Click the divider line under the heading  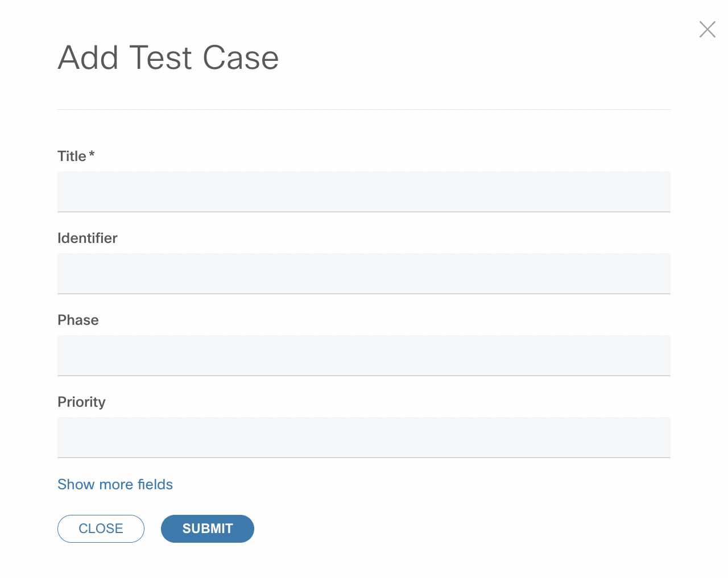tap(364, 109)
